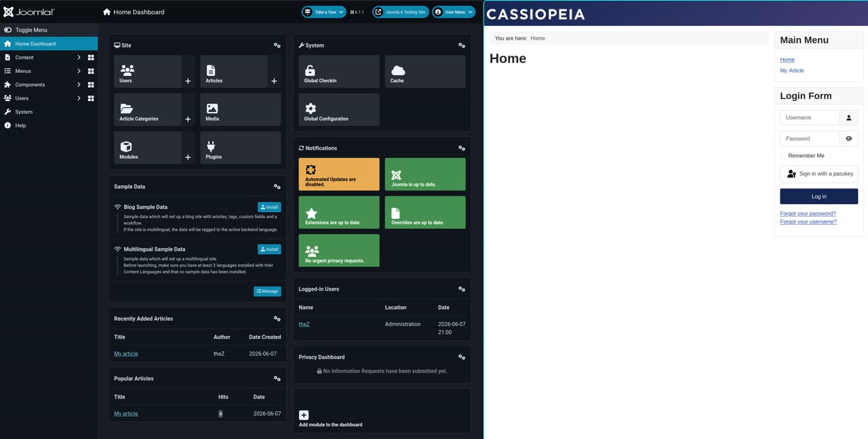868x439 pixels.
Task: Enable the Remember Me checkbox
Action: [783, 156]
